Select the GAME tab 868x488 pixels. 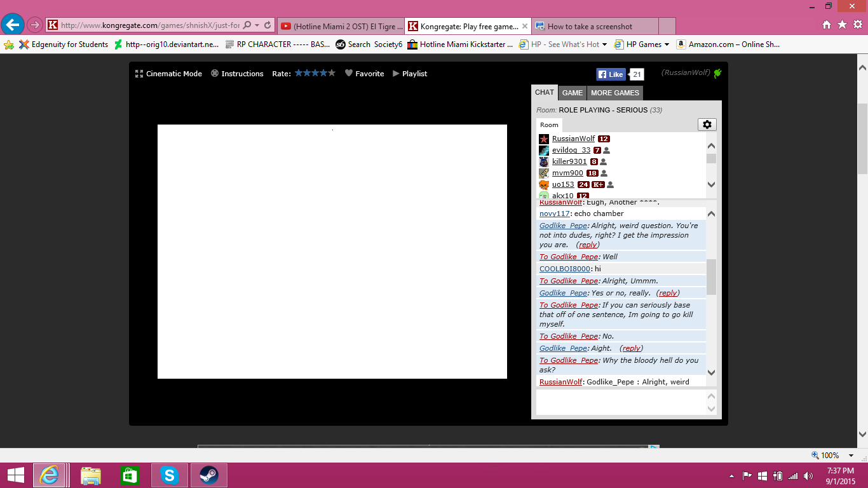coord(573,93)
